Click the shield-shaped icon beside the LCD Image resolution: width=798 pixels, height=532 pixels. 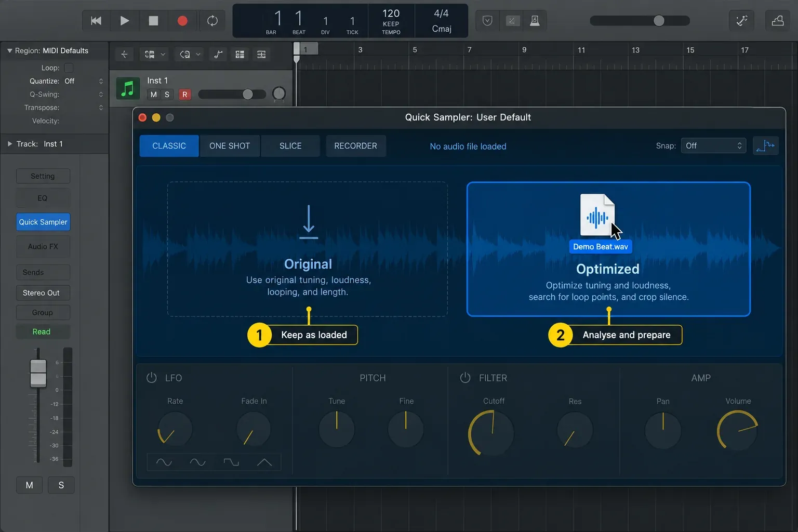tap(487, 21)
